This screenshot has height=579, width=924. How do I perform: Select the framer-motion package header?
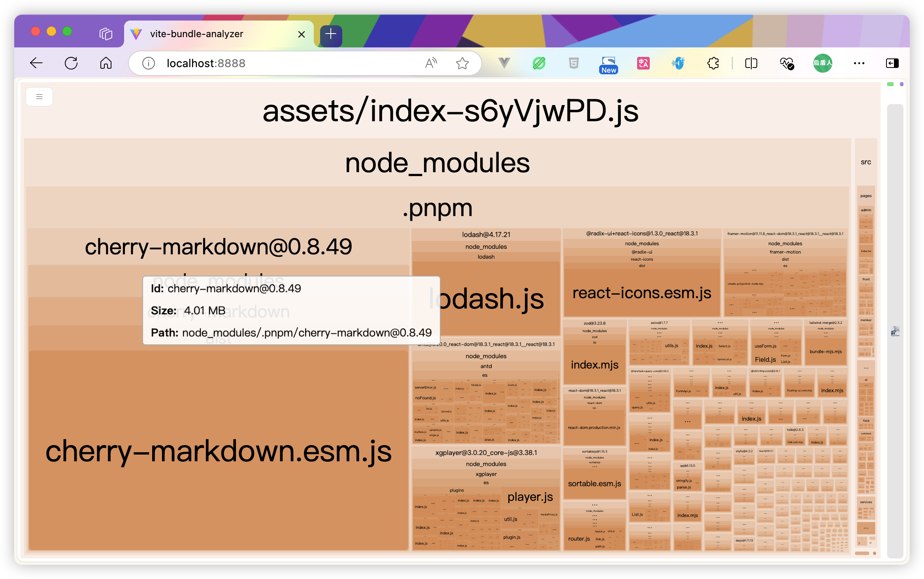tap(785, 233)
